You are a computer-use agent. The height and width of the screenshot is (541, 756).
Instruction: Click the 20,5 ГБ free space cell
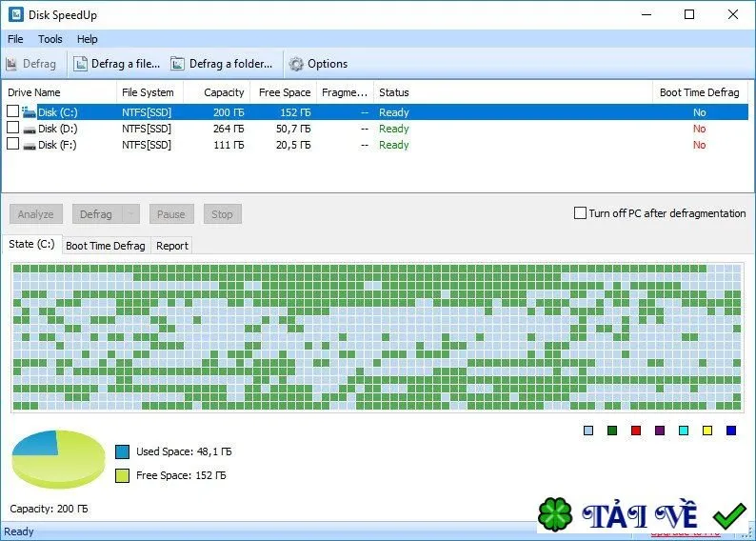pos(293,145)
